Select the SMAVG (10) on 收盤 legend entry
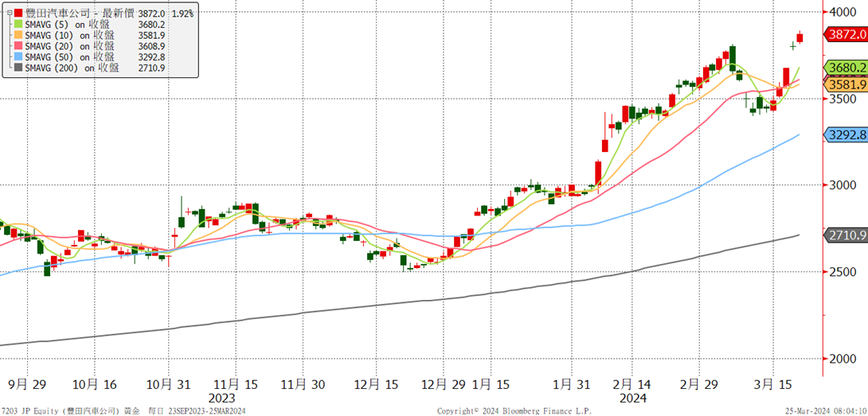The width and height of the screenshot is (868, 416). (x=90, y=35)
